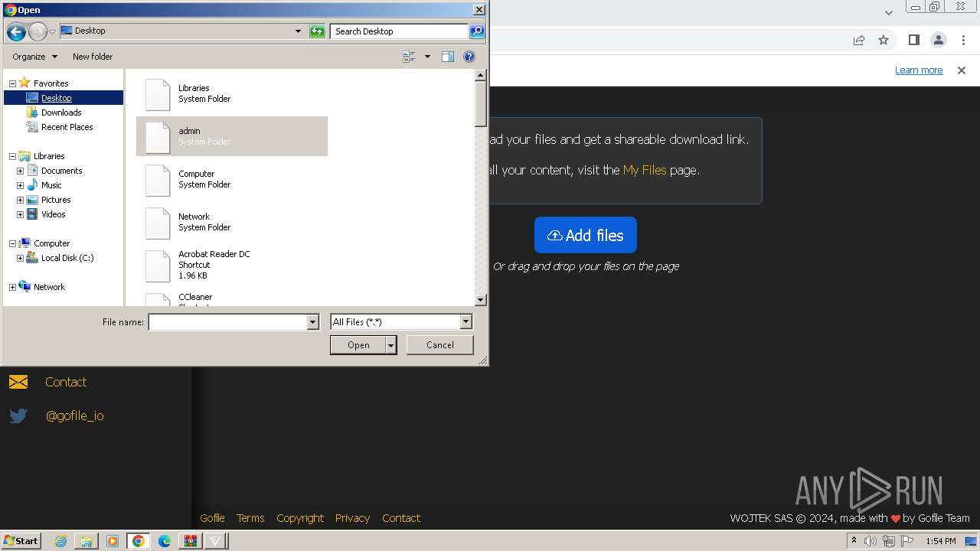
Task: Click Learn more link in browser bar
Action: (919, 70)
